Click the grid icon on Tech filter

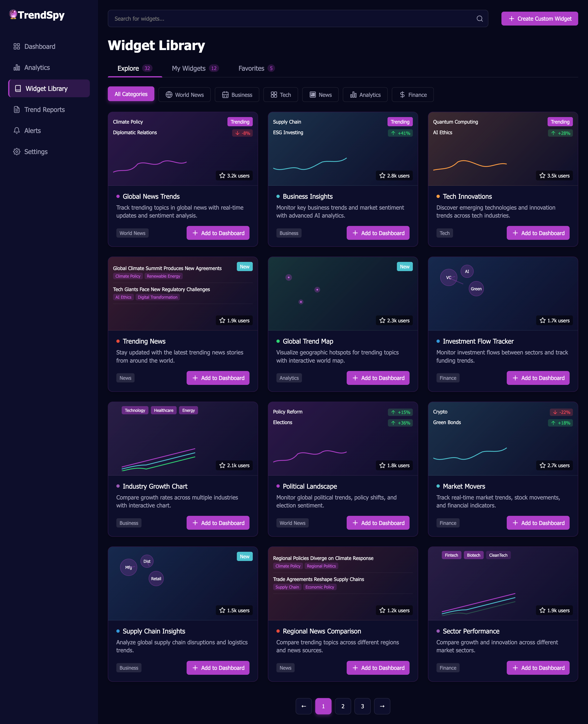[x=274, y=95]
